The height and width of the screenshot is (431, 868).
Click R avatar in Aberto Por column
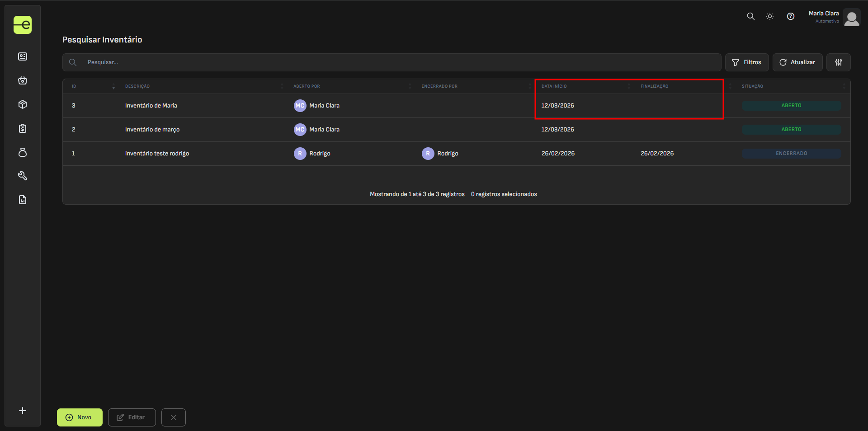click(300, 154)
